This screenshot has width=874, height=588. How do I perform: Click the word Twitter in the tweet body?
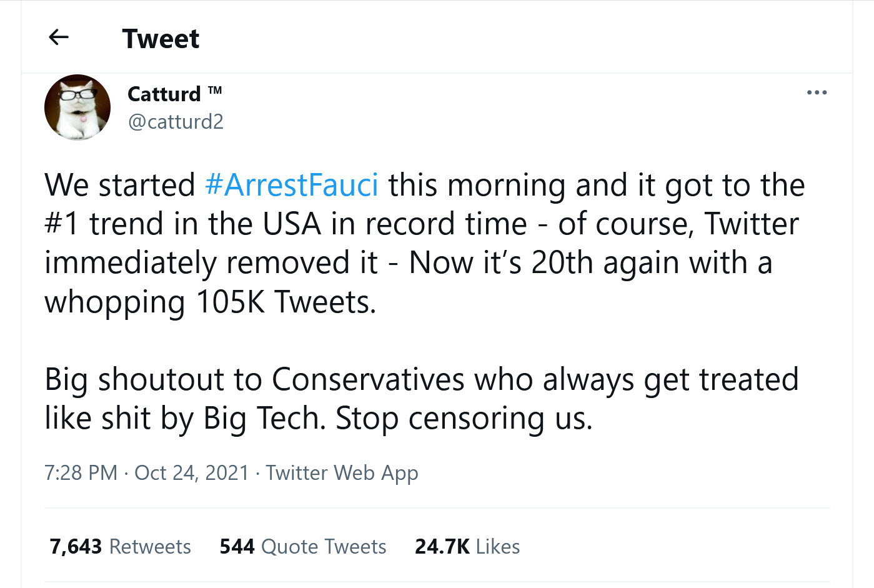pos(752,224)
